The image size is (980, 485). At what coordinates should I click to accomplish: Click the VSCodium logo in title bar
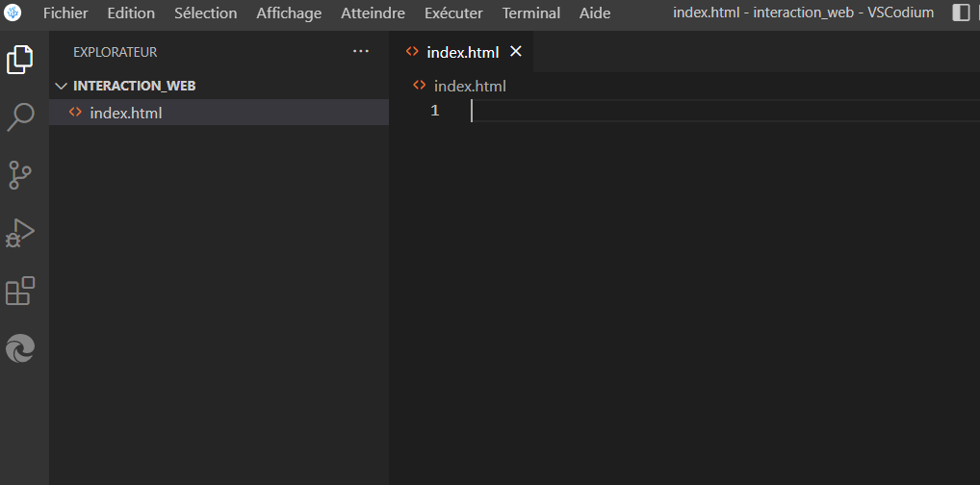13,13
